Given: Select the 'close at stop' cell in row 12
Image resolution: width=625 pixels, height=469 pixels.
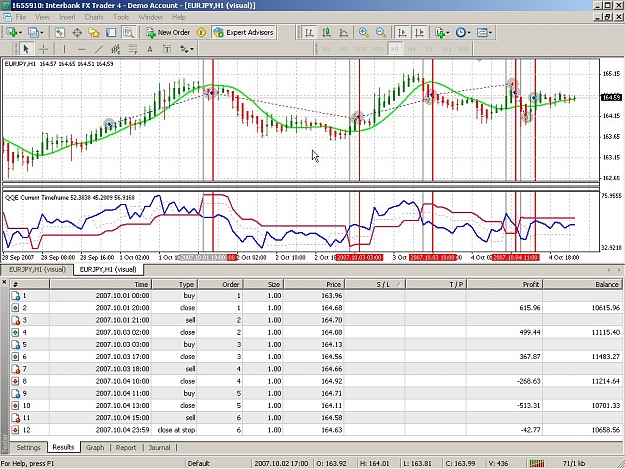Looking at the screenshot, I should click(x=174, y=430).
